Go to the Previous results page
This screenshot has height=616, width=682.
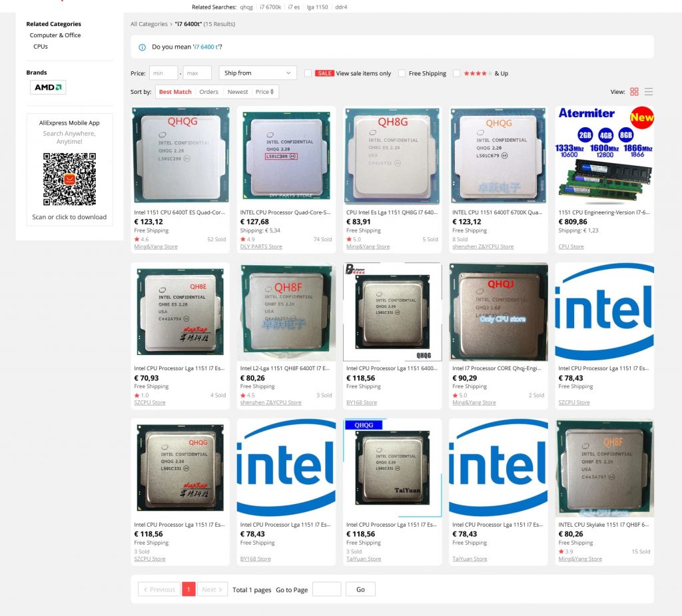(159, 589)
